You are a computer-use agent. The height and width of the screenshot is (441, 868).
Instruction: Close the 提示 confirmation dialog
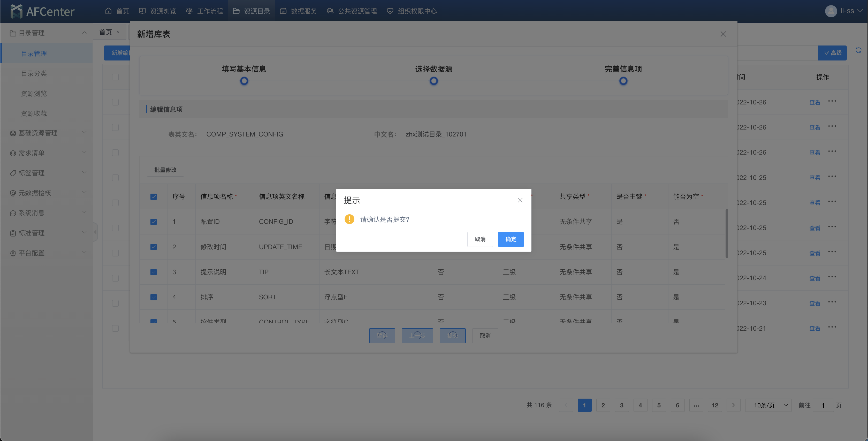coord(520,200)
